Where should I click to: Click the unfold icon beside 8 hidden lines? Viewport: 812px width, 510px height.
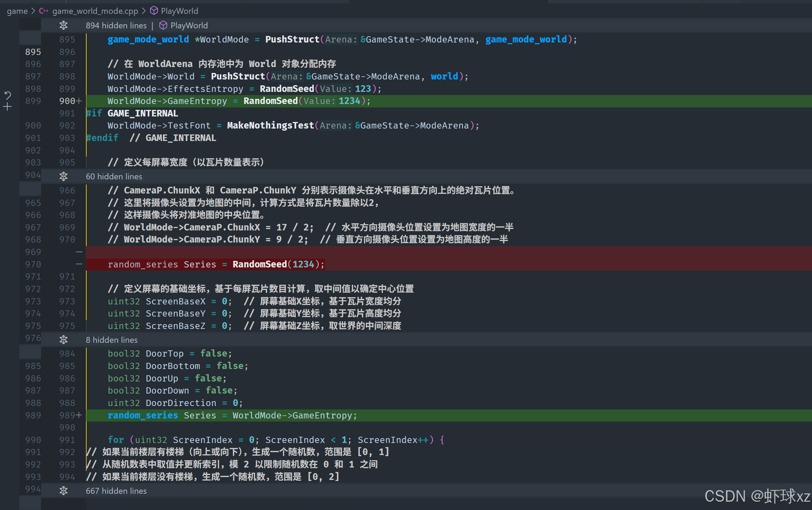point(64,340)
